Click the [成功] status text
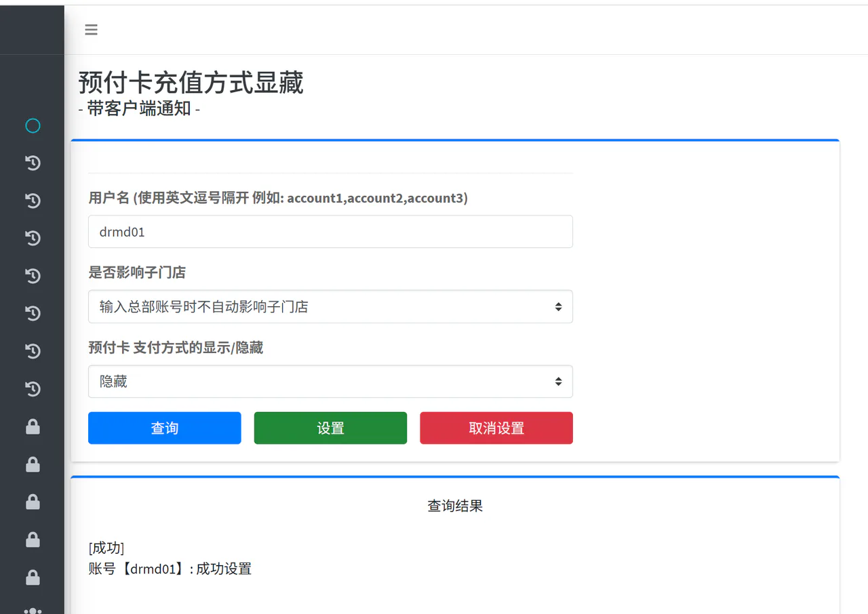 (106, 548)
